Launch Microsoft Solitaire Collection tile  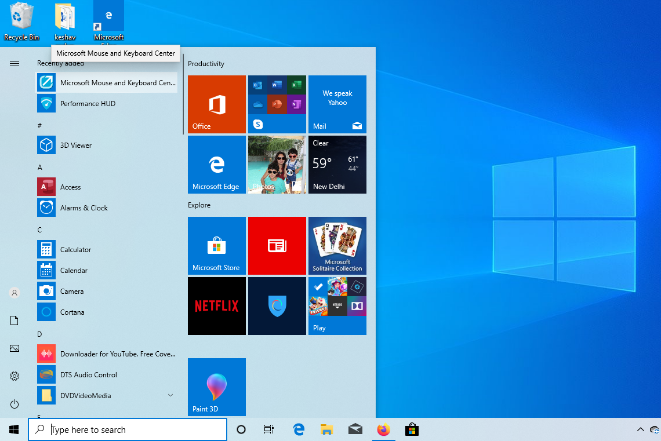(x=337, y=245)
